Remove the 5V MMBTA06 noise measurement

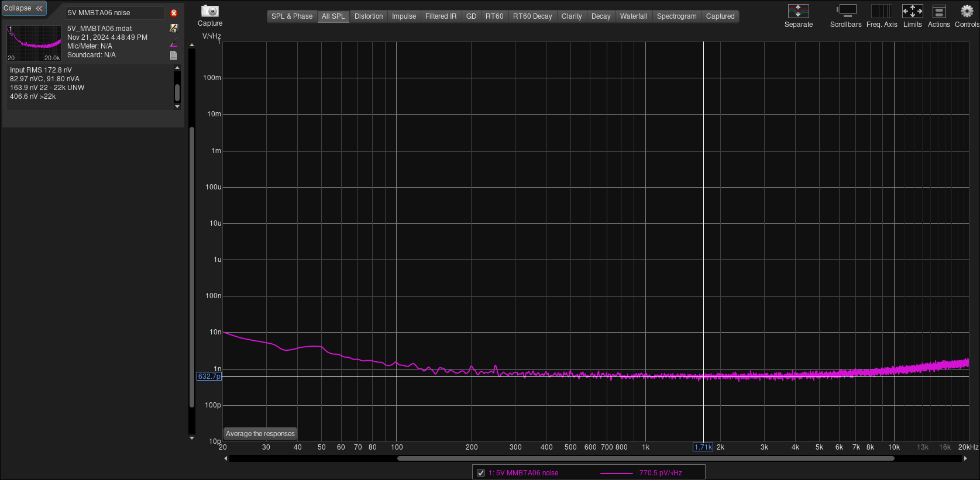pos(174,13)
